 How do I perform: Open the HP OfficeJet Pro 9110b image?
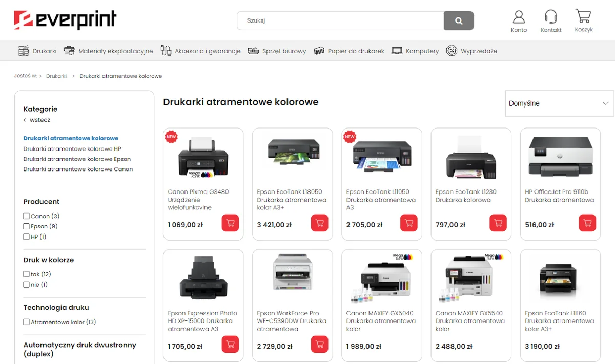[560, 157]
